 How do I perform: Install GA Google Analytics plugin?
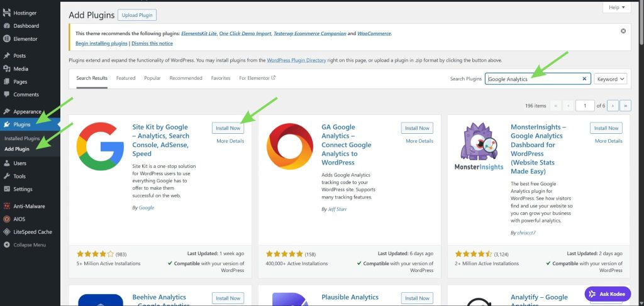[418, 128]
